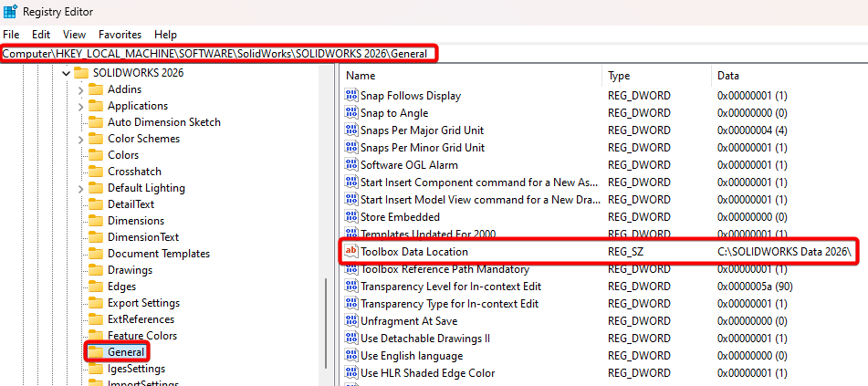Screen dimensions: 868x386
Task: Click the Default Lighting folder icon
Action: (96, 188)
